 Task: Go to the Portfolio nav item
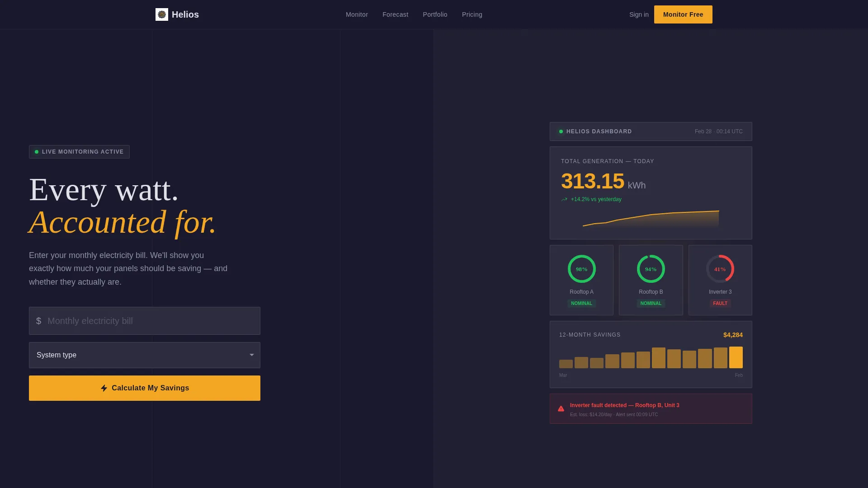click(435, 14)
